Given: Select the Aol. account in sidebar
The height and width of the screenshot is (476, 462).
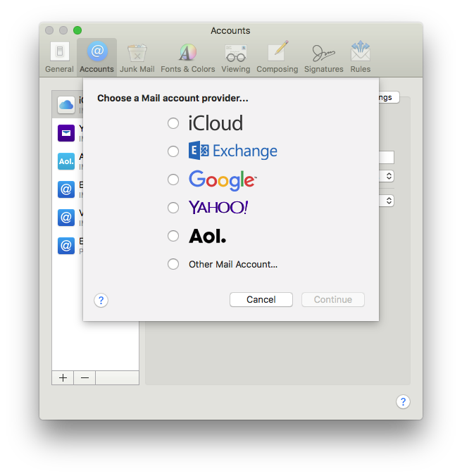Looking at the screenshot, I should (x=66, y=161).
